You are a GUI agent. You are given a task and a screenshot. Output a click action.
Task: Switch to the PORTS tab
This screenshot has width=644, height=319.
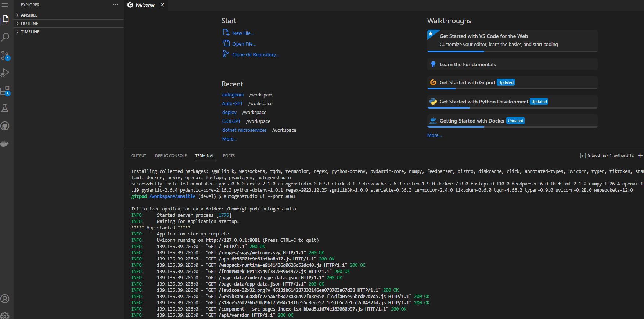[229, 156]
